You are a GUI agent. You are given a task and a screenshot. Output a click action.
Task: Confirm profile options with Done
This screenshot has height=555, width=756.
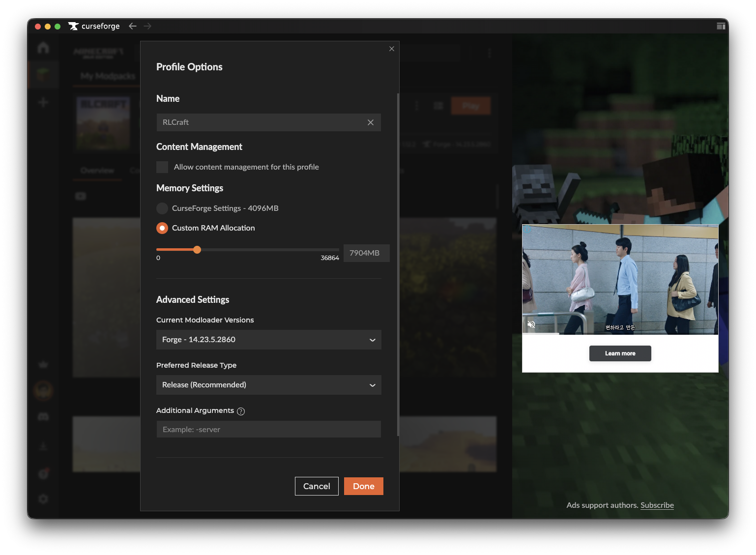pos(364,486)
